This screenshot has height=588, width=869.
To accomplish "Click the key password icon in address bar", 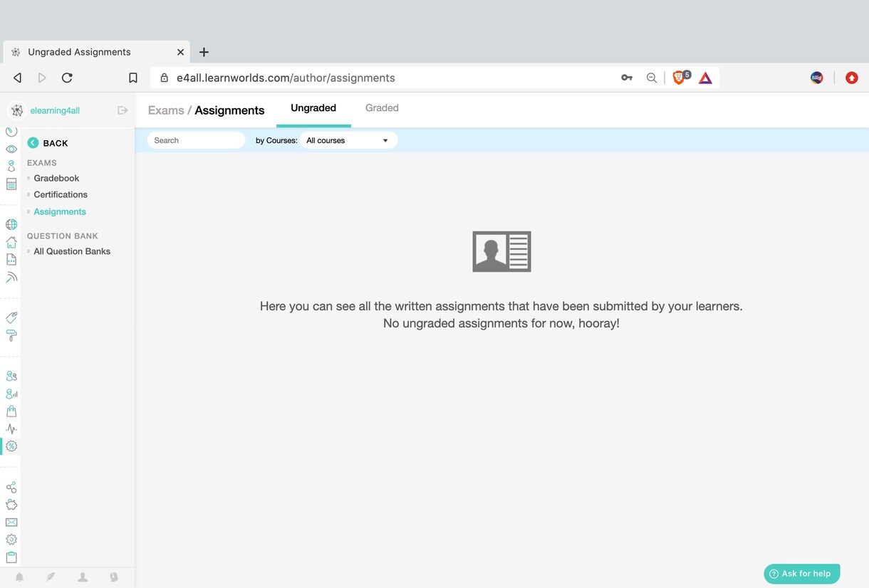I will click(627, 78).
